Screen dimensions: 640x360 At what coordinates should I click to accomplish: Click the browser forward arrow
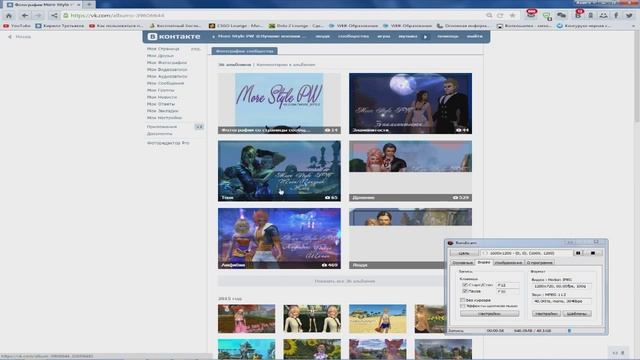click(x=38, y=16)
